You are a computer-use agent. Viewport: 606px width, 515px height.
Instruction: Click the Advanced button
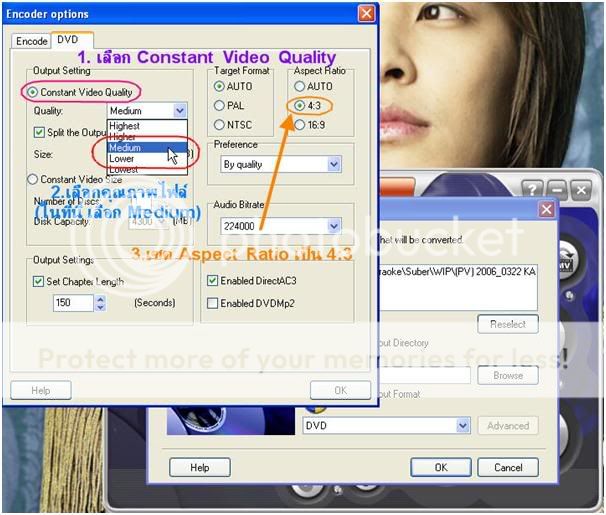click(508, 426)
